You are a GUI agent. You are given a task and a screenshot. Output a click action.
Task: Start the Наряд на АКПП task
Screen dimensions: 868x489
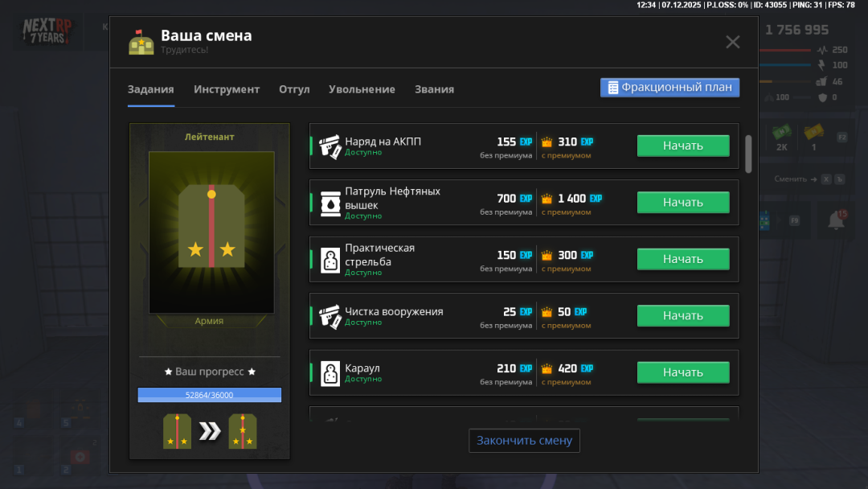coord(683,146)
